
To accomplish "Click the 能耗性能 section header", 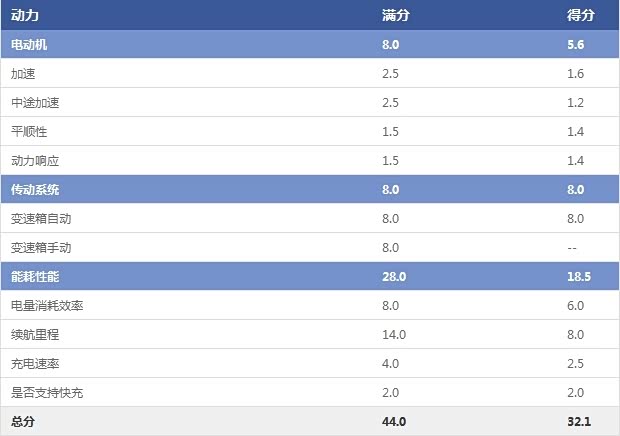I will point(36,277).
